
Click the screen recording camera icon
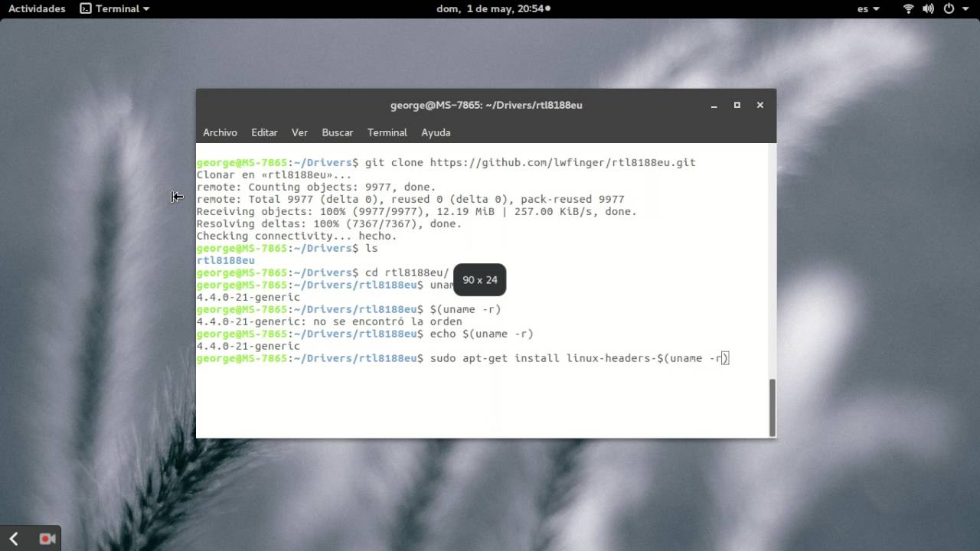pos(47,539)
